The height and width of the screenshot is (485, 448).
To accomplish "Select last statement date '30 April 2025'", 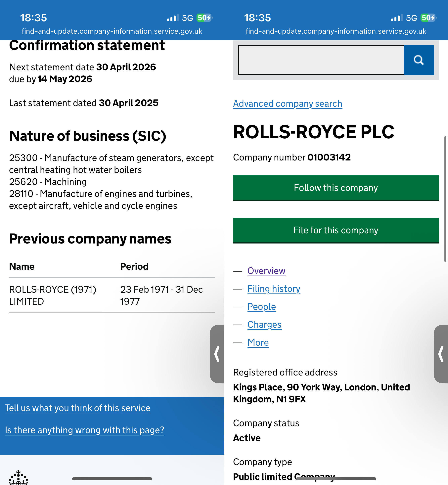I will coord(128,103).
